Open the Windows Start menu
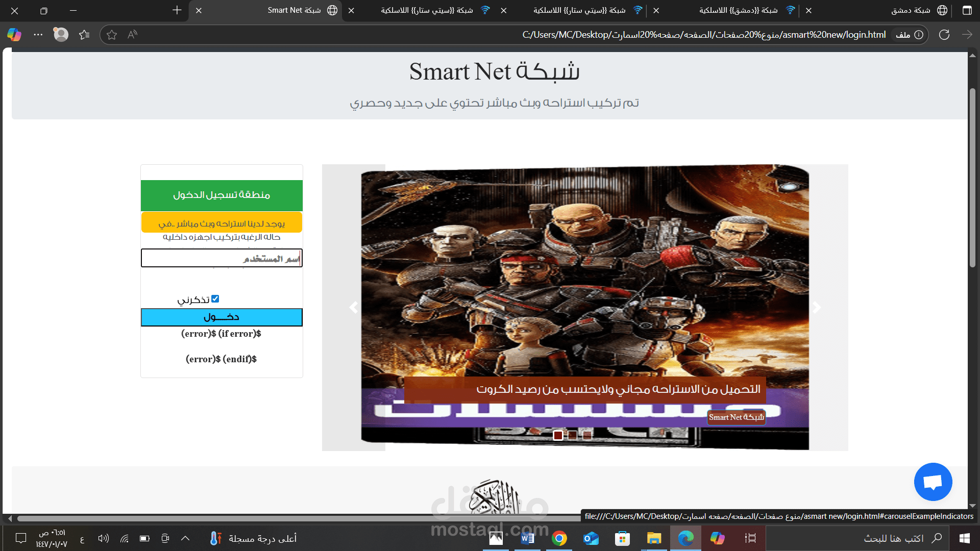Screen dimensions: 980x551 [x=964, y=538]
